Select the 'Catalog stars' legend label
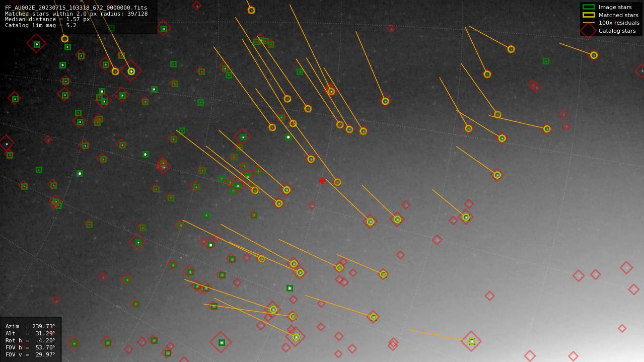This screenshot has height=362, width=644. pyautogui.click(x=617, y=31)
